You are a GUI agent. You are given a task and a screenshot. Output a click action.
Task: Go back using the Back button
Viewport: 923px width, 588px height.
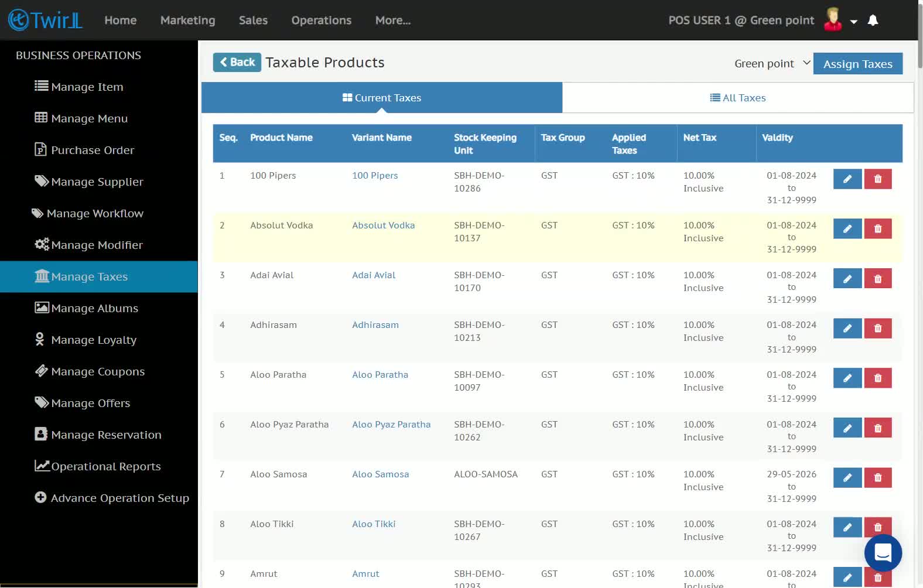coord(237,62)
